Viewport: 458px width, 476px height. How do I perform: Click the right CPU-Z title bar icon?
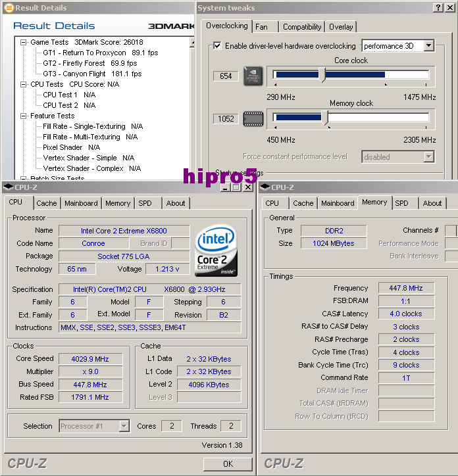265,187
